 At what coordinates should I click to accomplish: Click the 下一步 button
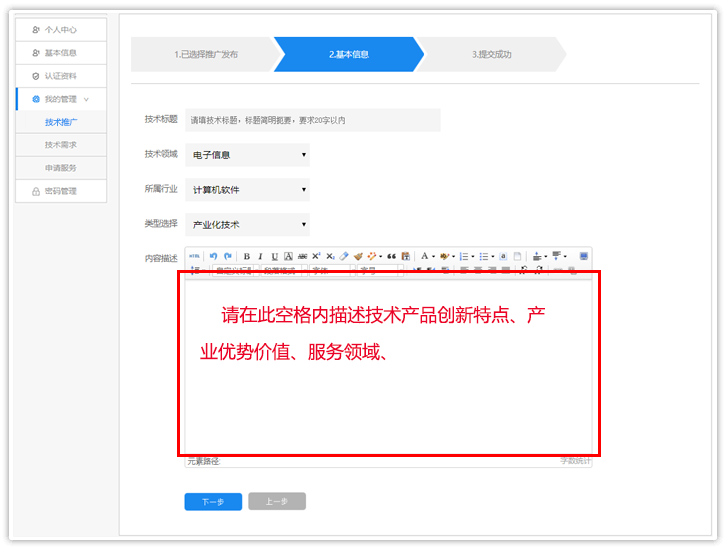(213, 501)
